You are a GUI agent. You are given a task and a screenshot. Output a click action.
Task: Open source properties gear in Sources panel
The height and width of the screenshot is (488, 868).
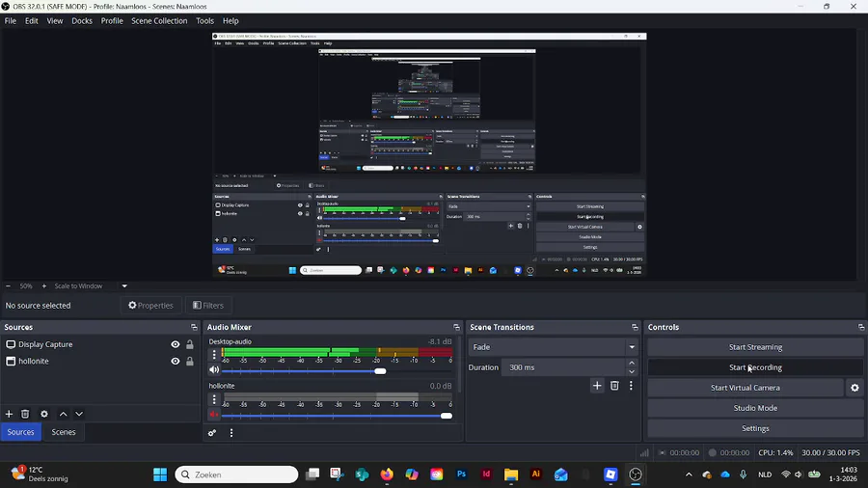pyautogui.click(x=44, y=414)
